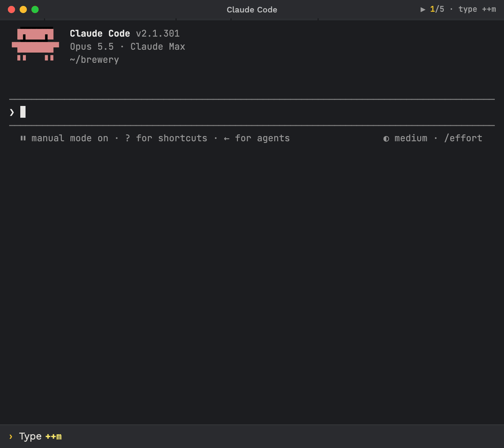The width and height of the screenshot is (504, 448).
Task: Minimize the window with the yellow button
Action: [x=23, y=10]
